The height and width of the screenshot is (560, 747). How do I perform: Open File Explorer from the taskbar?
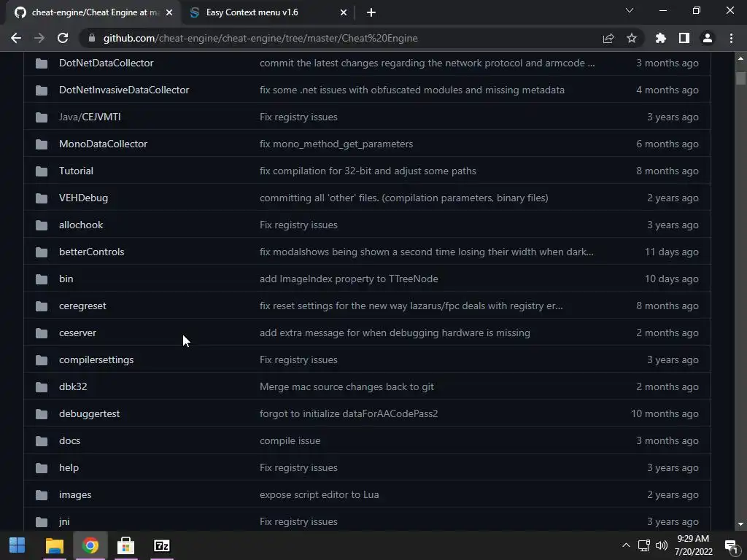tap(54, 545)
